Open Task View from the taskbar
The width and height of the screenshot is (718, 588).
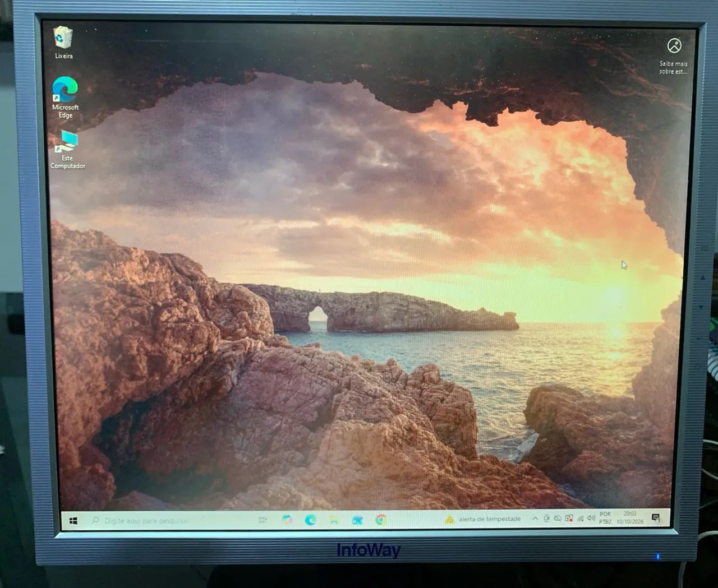(x=263, y=520)
